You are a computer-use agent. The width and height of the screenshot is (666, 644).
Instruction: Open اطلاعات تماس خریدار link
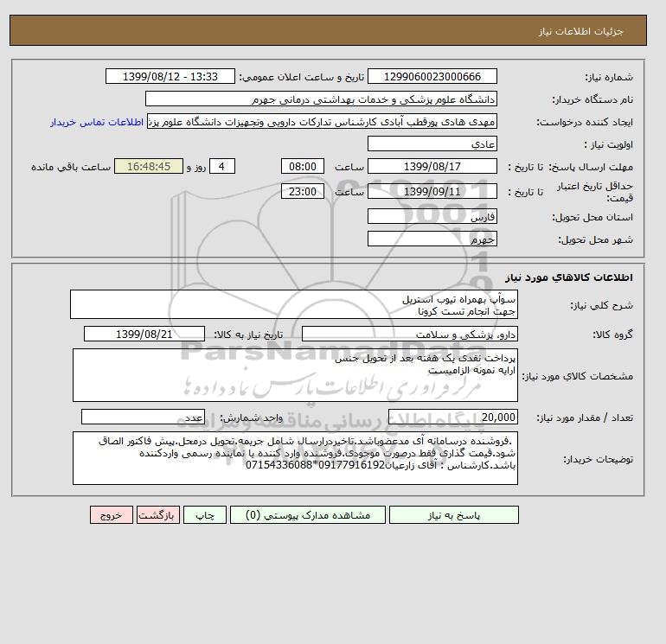coord(97,122)
